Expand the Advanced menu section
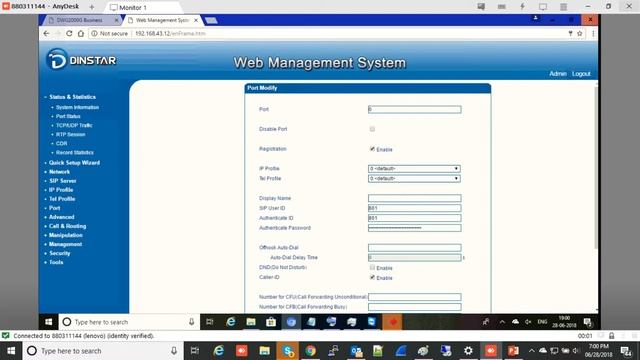Screen dimensions: 640x360 (62, 217)
